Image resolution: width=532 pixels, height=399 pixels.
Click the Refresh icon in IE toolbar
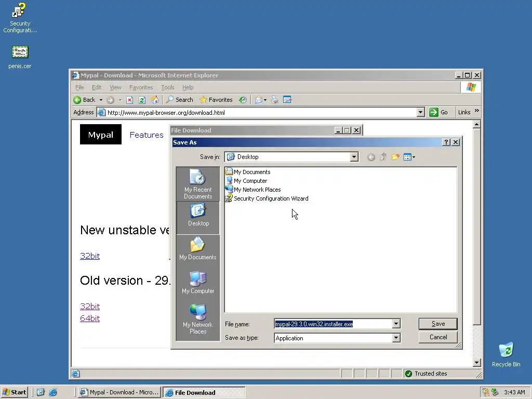[142, 100]
